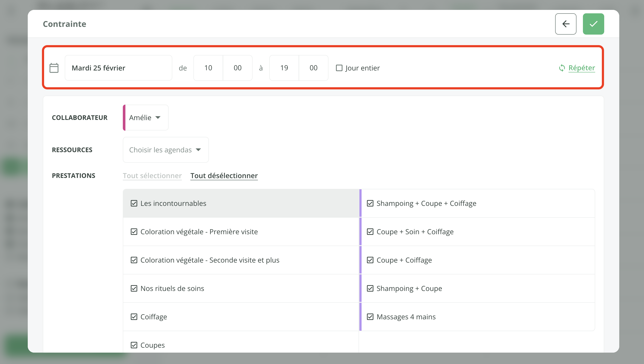Open the Choisir les agendas dropdown
The image size is (644, 364).
click(x=165, y=150)
